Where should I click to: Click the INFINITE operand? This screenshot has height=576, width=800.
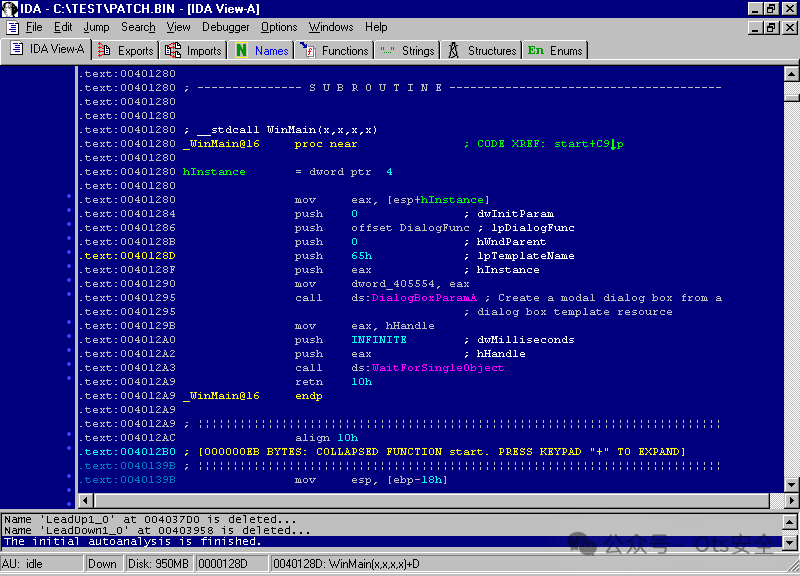point(379,340)
